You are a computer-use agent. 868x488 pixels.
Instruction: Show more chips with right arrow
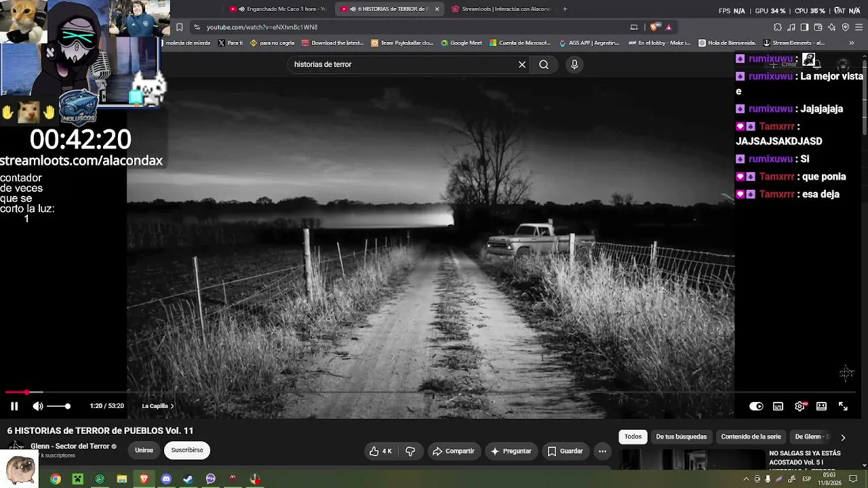843,437
